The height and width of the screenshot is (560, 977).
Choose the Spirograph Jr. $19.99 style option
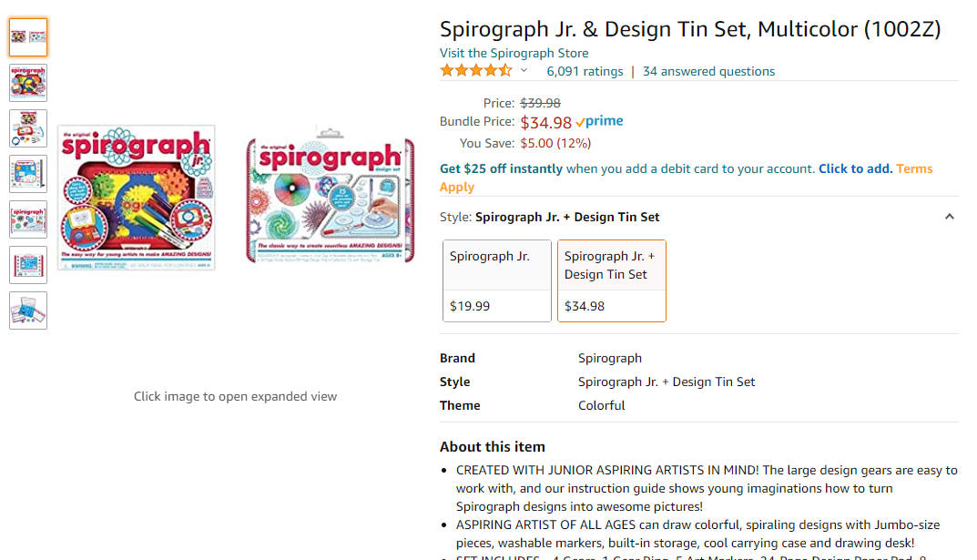click(x=496, y=281)
